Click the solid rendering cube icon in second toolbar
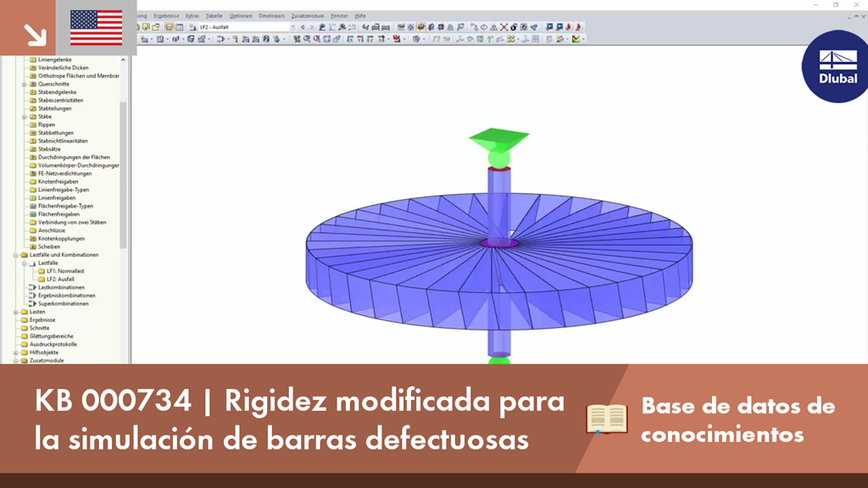This screenshot has height=488, width=868. click(x=415, y=39)
